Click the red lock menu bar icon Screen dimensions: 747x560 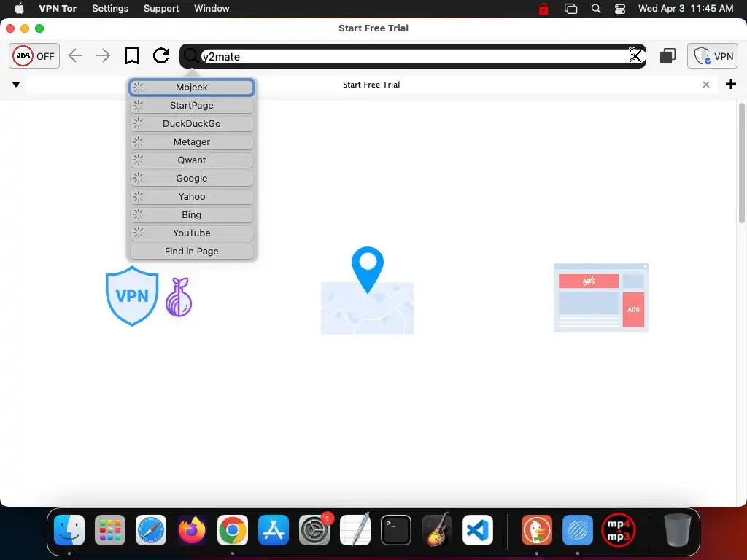tap(543, 9)
